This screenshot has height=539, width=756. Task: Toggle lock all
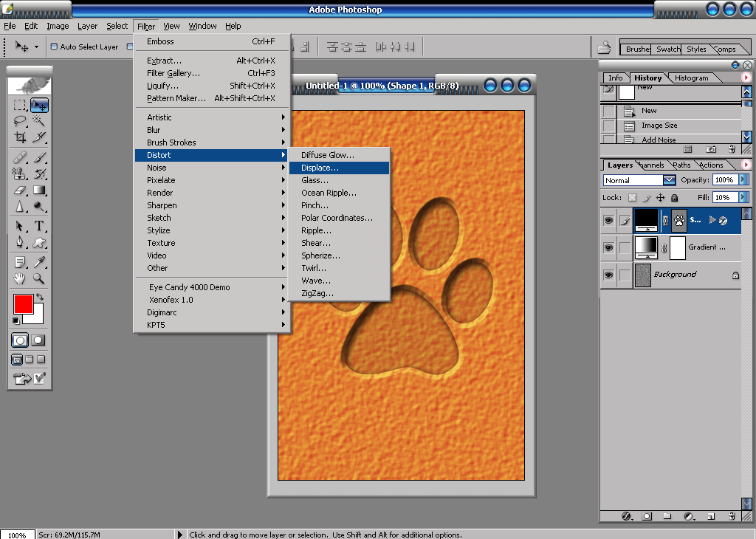[675, 197]
